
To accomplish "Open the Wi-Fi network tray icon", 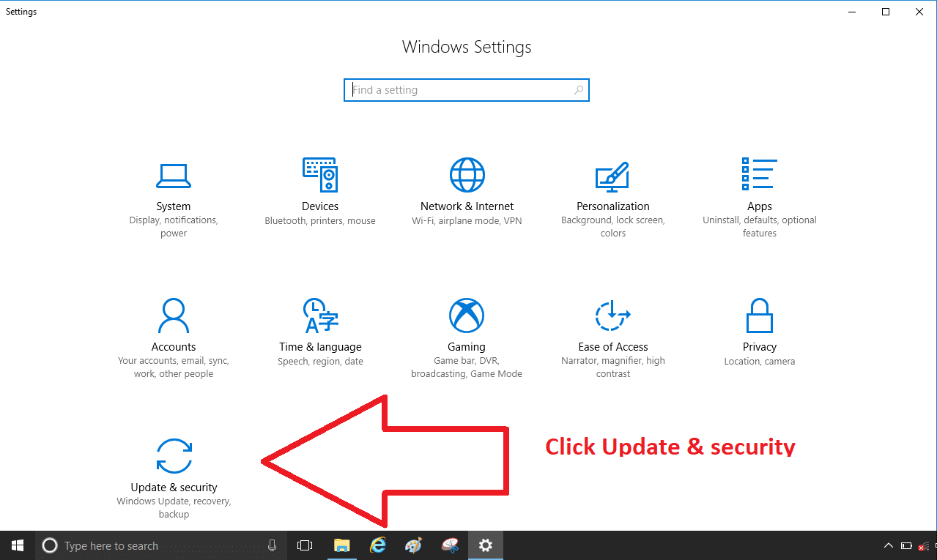I will coord(922,545).
